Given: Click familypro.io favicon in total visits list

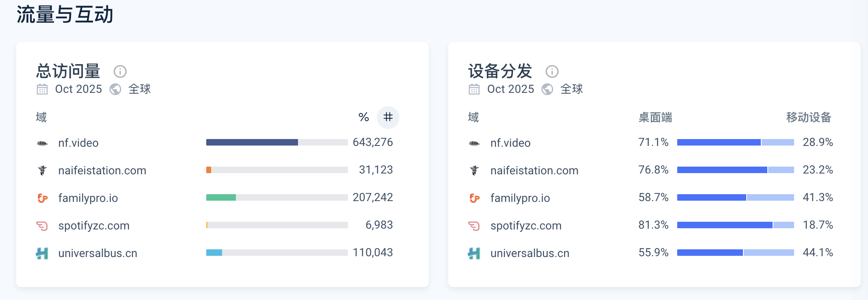Looking at the screenshot, I should pos(42,198).
